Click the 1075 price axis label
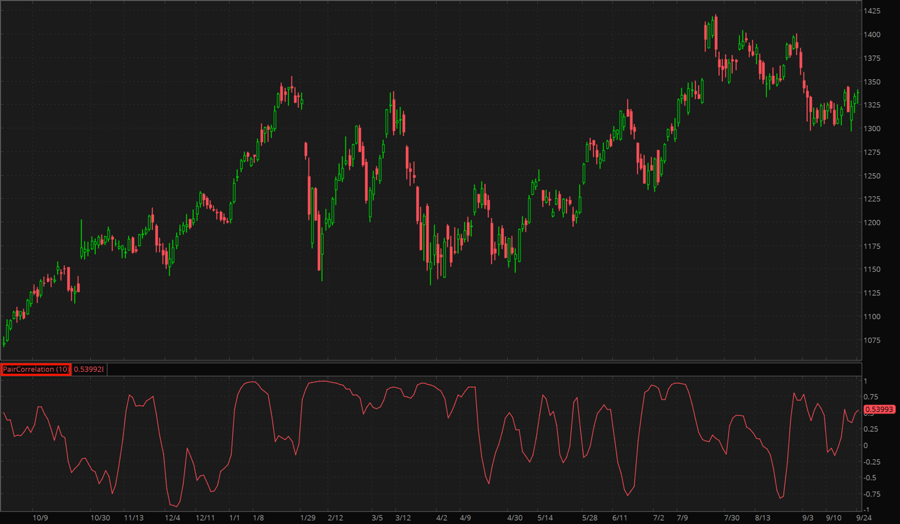This screenshot has width=900, height=524. click(874, 341)
